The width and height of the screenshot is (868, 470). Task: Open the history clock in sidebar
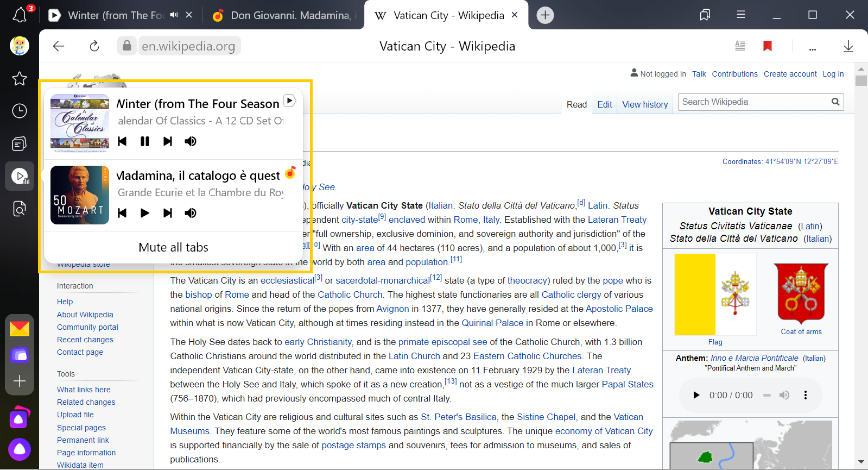20,111
